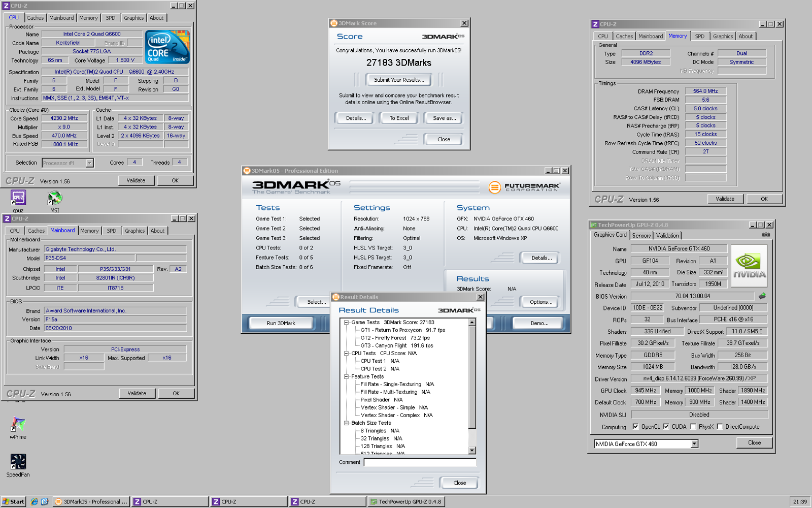Open the Processor #1 selection dropdown
The width and height of the screenshot is (812, 508).
click(x=90, y=163)
